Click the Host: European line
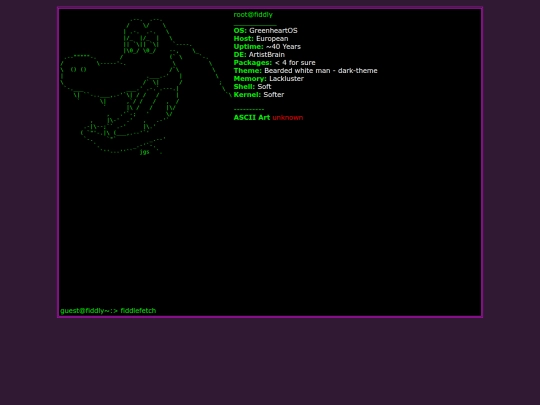The image size is (540, 405). [x=261, y=38]
